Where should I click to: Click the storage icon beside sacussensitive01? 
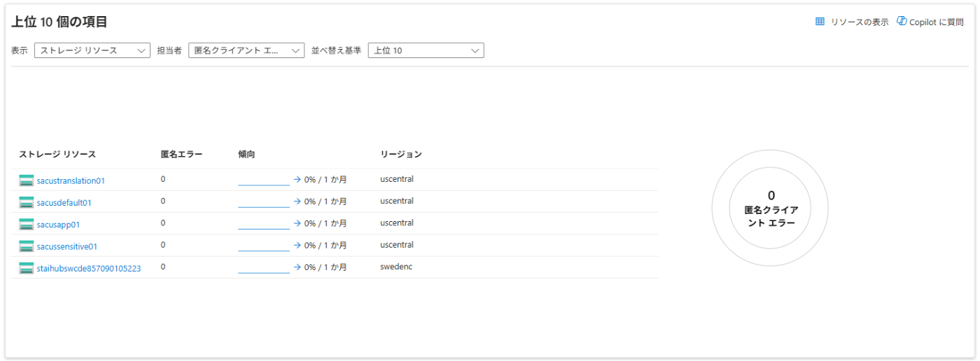27,246
